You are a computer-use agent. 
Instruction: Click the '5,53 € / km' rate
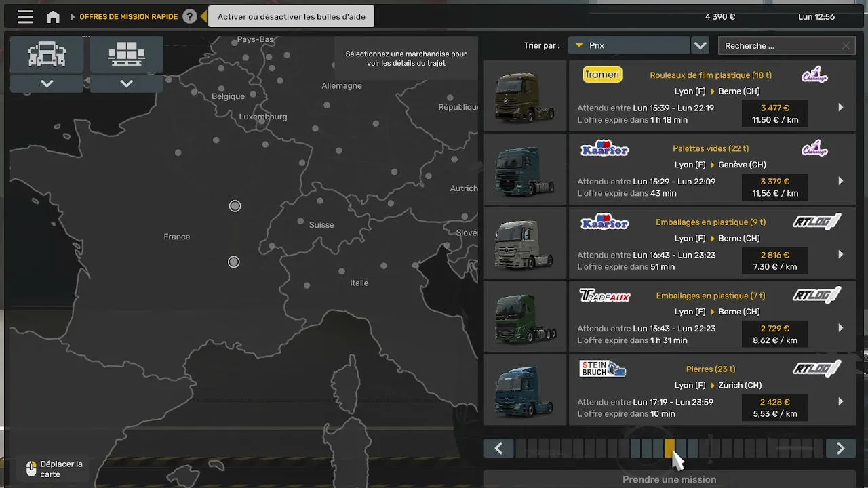click(x=775, y=414)
